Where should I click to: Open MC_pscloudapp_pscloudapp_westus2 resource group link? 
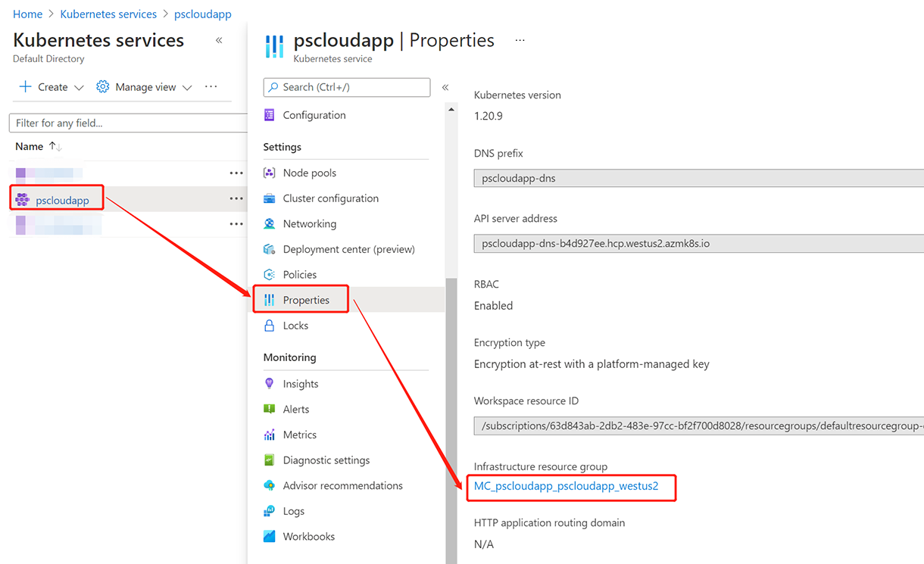click(x=566, y=486)
